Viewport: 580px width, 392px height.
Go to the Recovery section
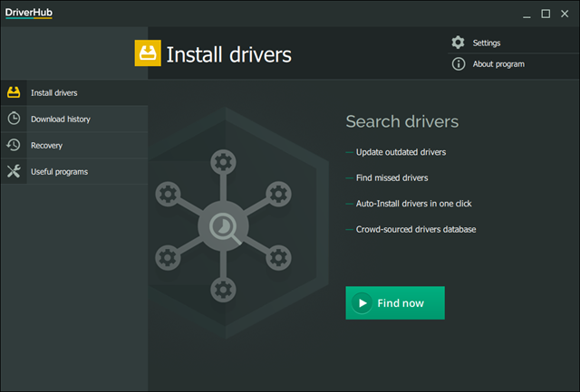[x=46, y=145]
